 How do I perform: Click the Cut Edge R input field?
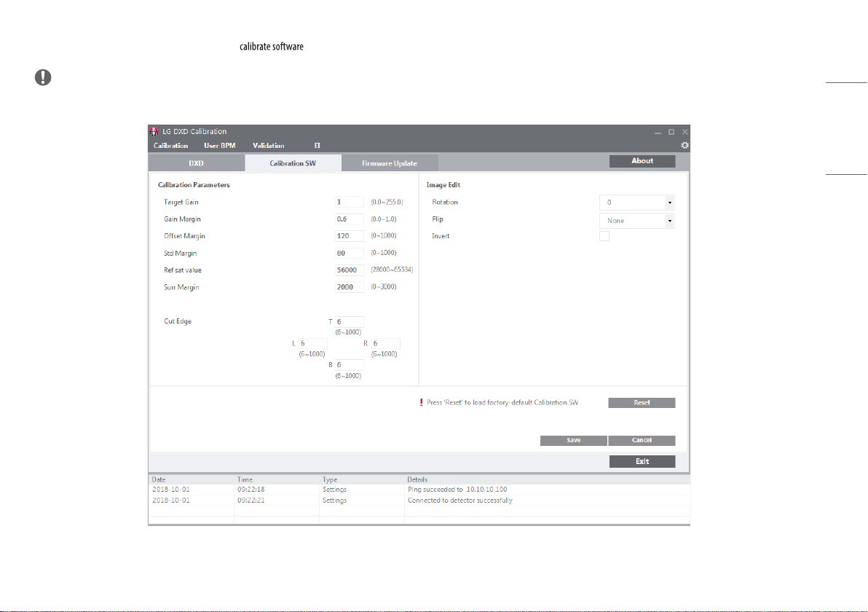pos(386,343)
